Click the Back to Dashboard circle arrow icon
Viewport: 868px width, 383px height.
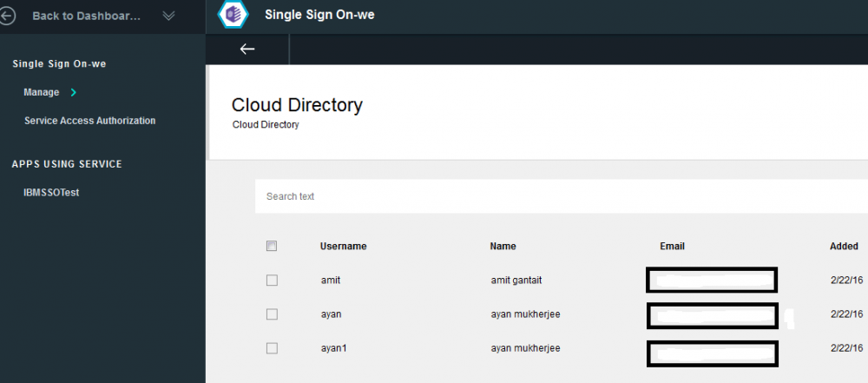(x=9, y=16)
